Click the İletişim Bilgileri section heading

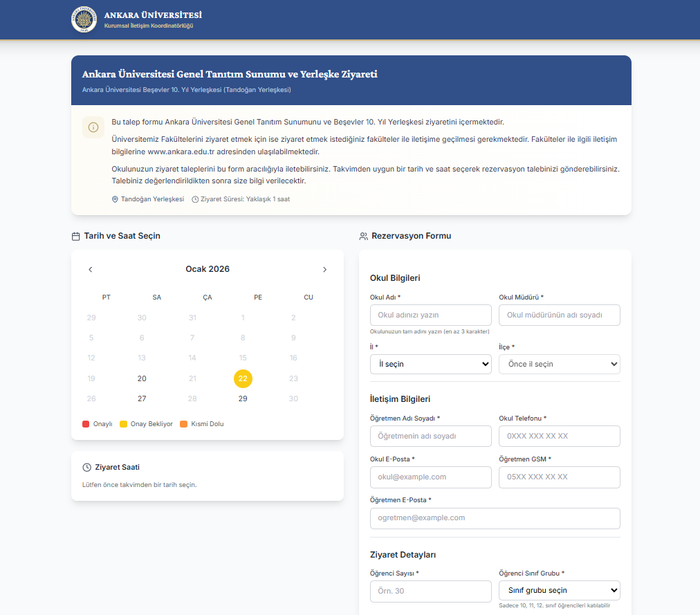point(400,399)
